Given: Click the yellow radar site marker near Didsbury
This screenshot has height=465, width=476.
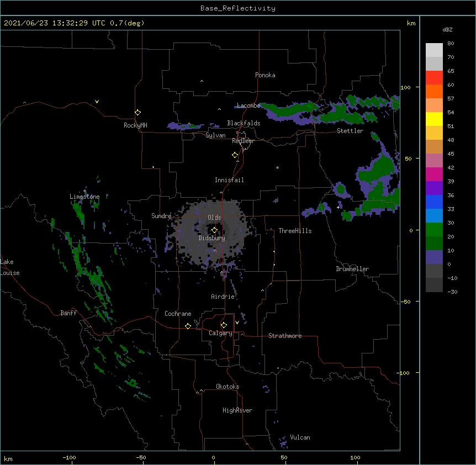Looking at the screenshot, I should pos(214,230).
